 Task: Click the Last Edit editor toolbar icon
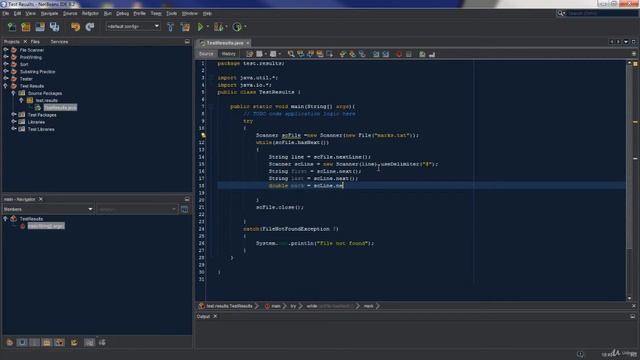click(x=249, y=54)
